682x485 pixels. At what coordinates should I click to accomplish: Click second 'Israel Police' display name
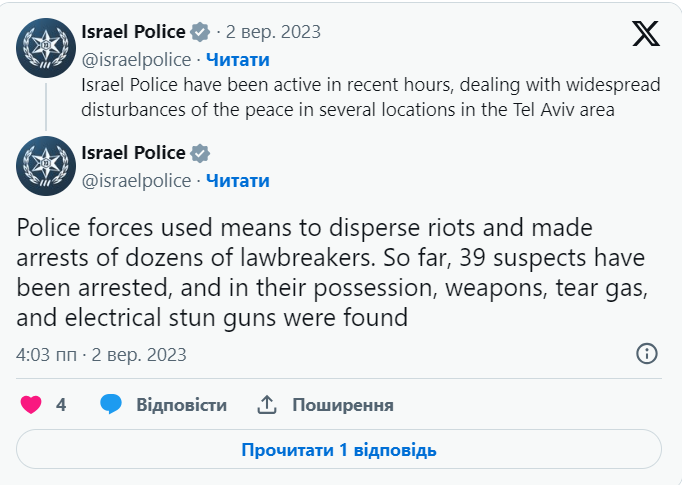(133, 153)
